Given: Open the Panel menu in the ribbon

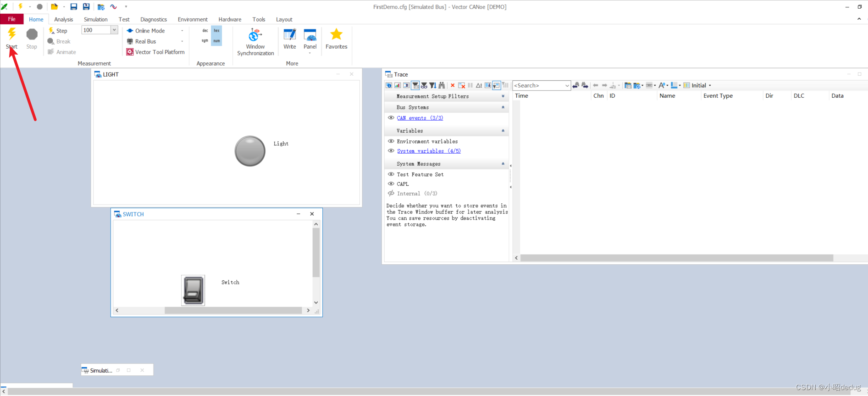Looking at the screenshot, I should pyautogui.click(x=310, y=40).
